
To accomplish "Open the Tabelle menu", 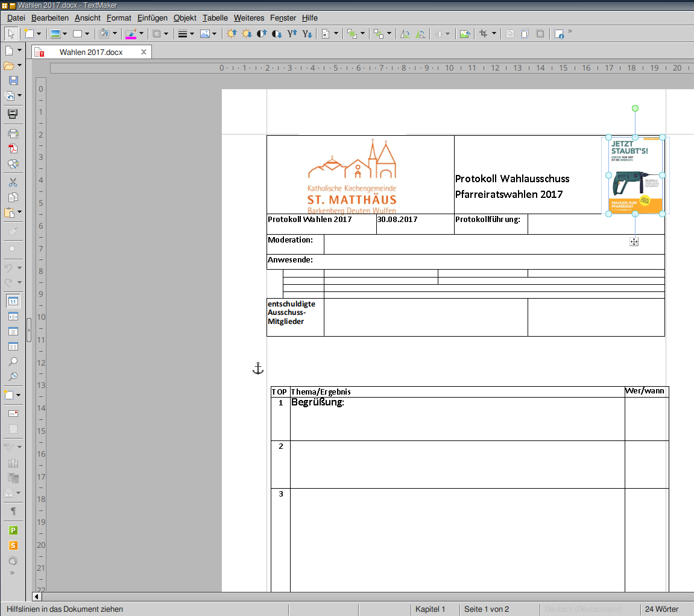I will coord(215,17).
